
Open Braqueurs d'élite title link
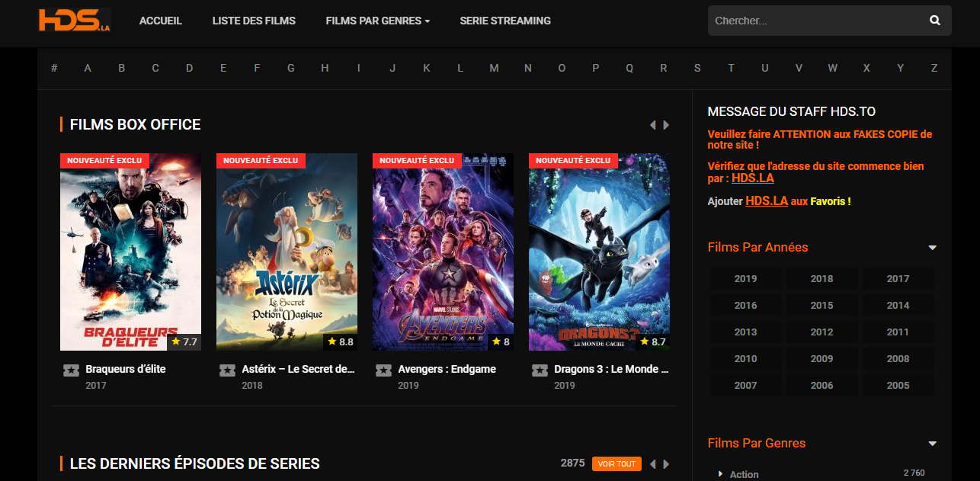pos(126,369)
